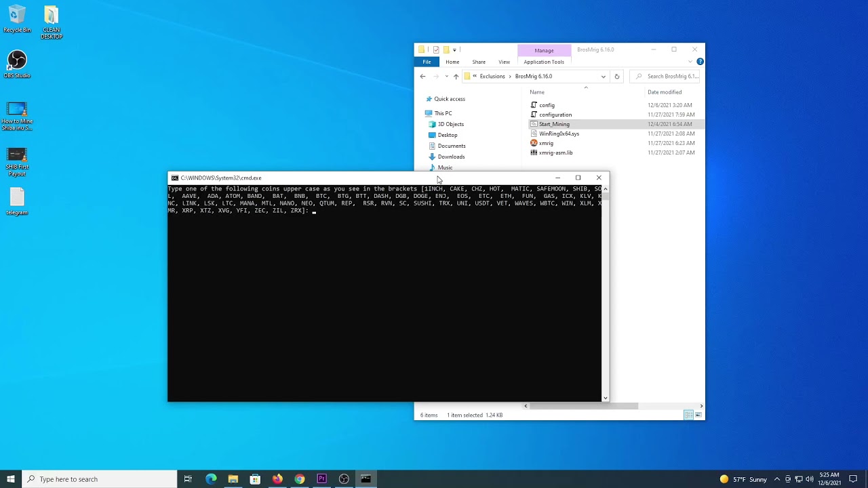This screenshot has width=868, height=488.
Task: Go back in Explorer navigation
Action: 422,77
